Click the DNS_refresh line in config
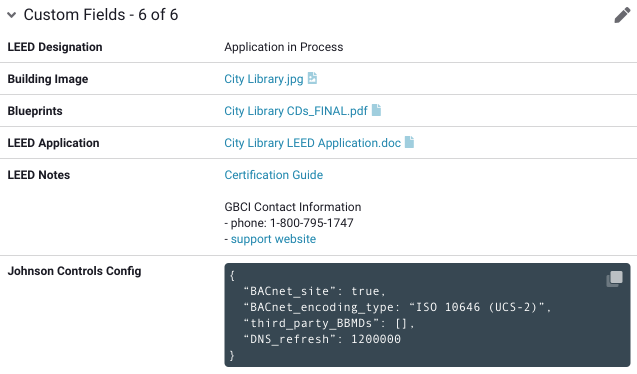 pyautogui.click(x=322, y=339)
